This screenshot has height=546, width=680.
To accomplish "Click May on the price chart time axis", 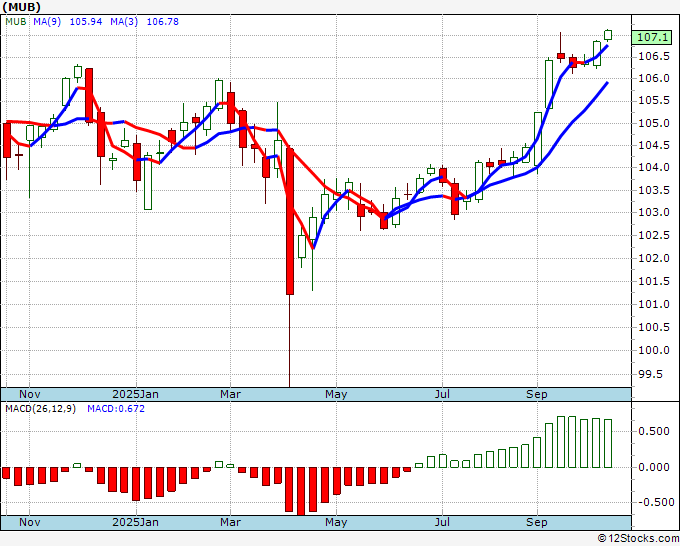I will pos(336,394).
